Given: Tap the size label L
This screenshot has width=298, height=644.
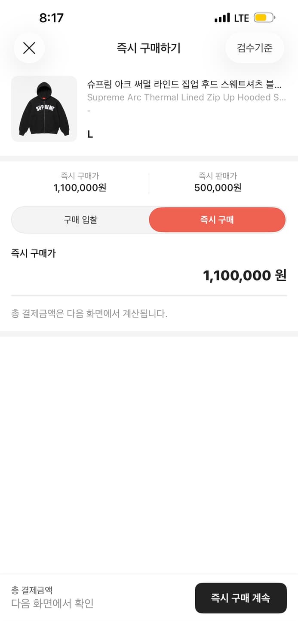Looking at the screenshot, I should pos(89,134).
